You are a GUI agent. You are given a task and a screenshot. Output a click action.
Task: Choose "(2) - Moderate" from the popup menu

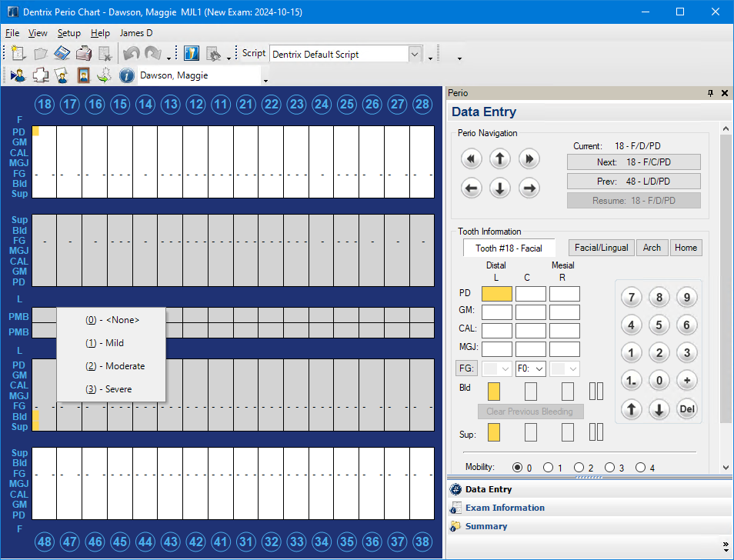click(x=115, y=366)
